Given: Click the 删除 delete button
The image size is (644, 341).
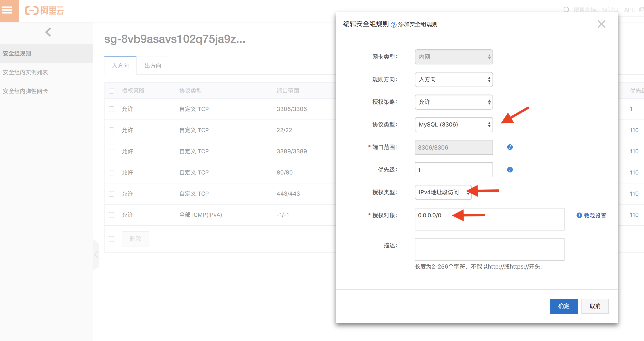Looking at the screenshot, I should [x=135, y=239].
